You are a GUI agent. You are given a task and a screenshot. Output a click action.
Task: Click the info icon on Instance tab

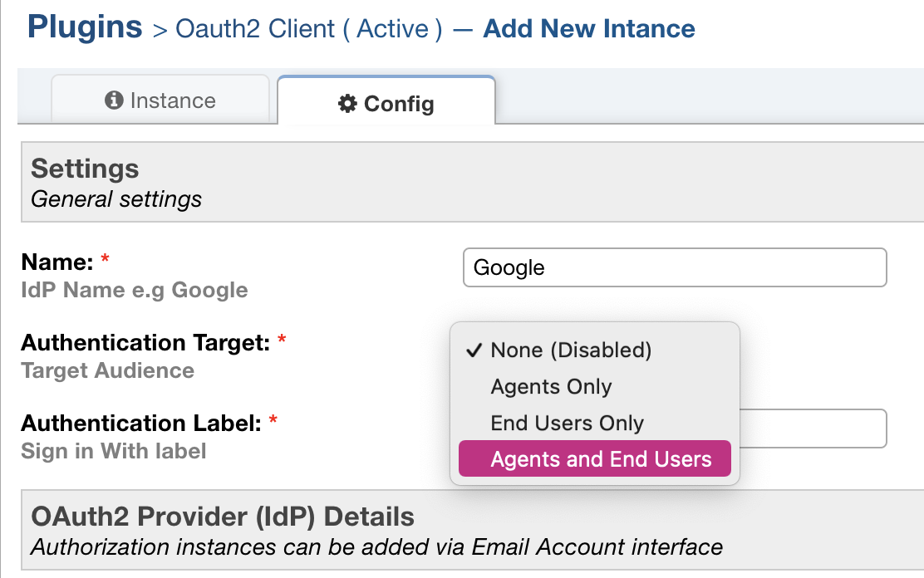[114, 100]
